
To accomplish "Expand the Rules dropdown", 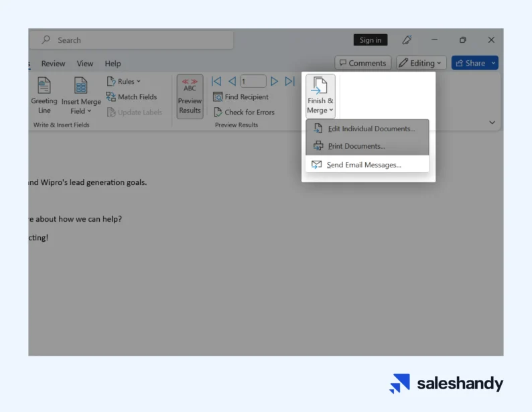I will (123, 81).
